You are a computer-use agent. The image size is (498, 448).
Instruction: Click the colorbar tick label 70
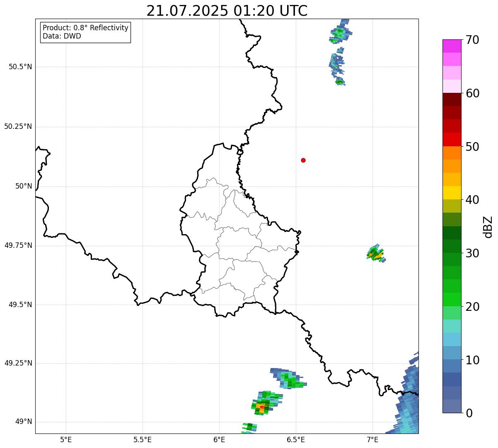coord(472,40)
